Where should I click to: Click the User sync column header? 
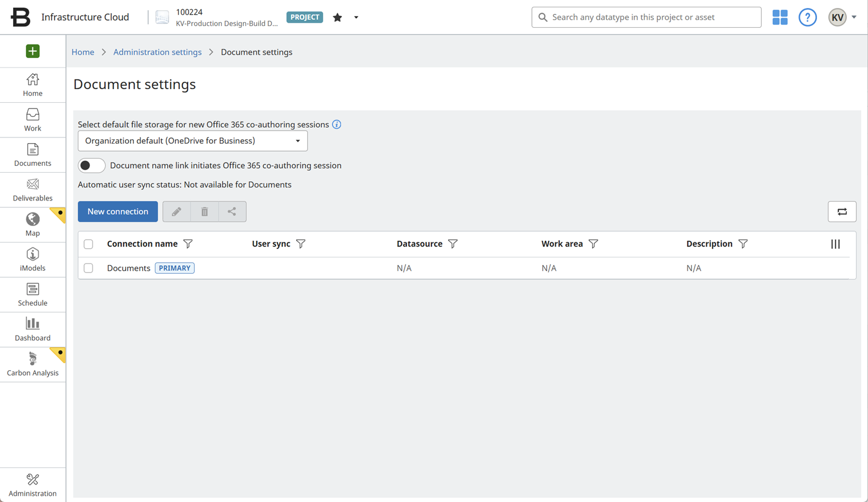[x=271, y=244]
